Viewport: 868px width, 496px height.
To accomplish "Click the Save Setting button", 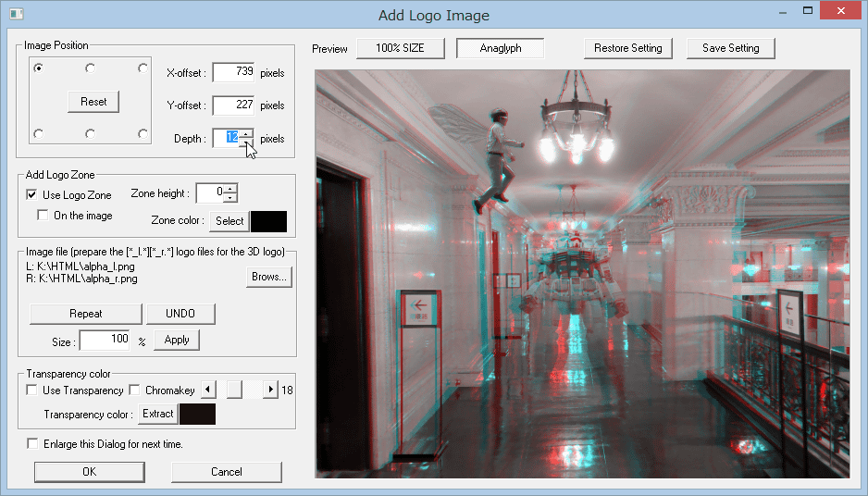I will pyautogui.click(x=731, y=48).
